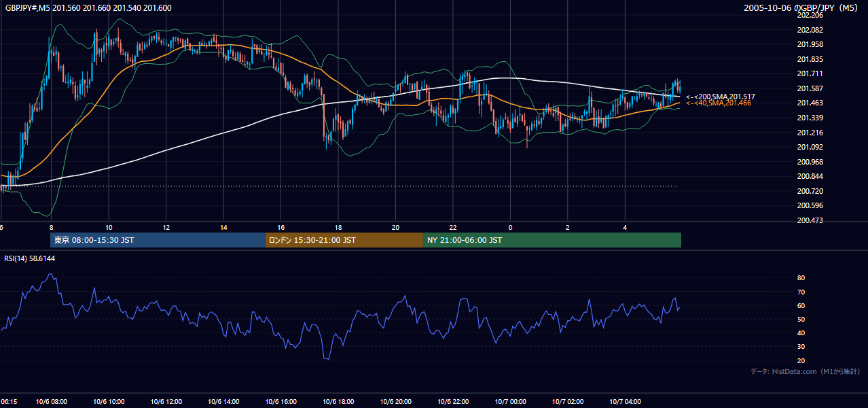Click price axis label 201.092
The height and width of the screenshot is (408, 868).
(x=810, y=147)
